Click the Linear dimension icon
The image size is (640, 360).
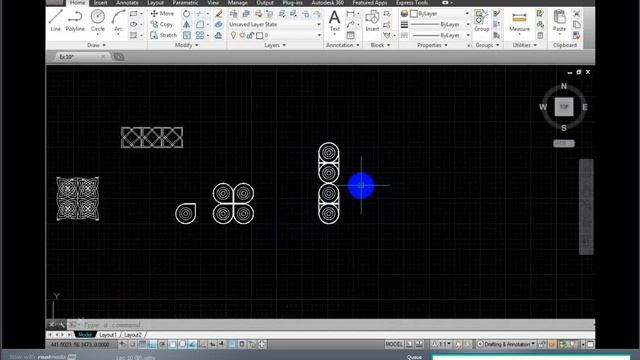point(350,13)
